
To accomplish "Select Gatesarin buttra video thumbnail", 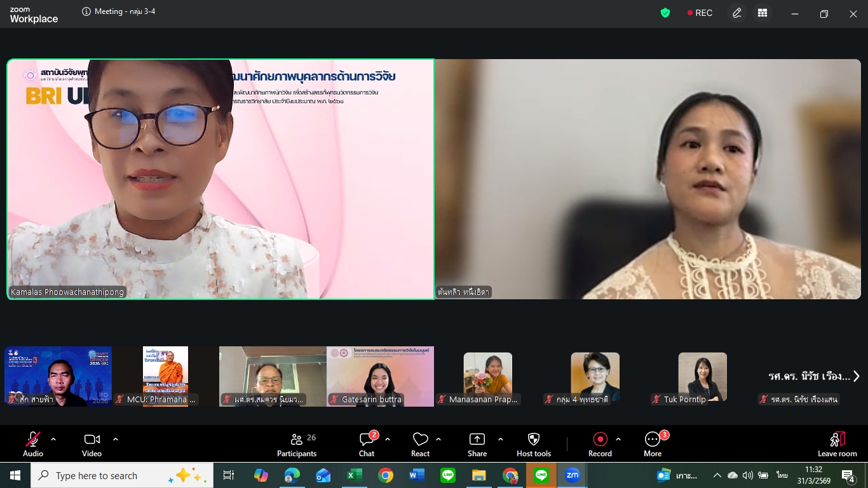I will point(380,376).
